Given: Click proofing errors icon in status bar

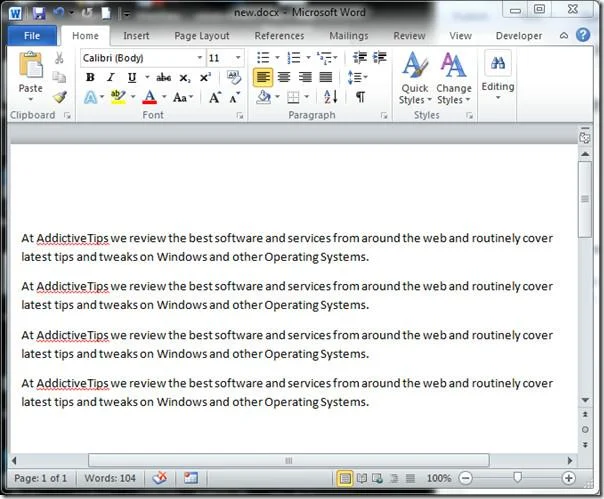Looking at the screenshot, I should pos(159,478).
